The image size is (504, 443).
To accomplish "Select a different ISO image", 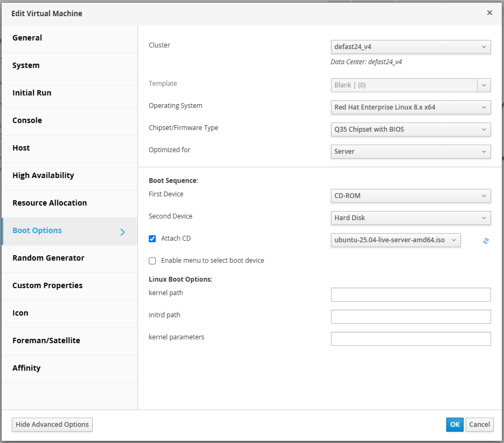I will (395, 240).
